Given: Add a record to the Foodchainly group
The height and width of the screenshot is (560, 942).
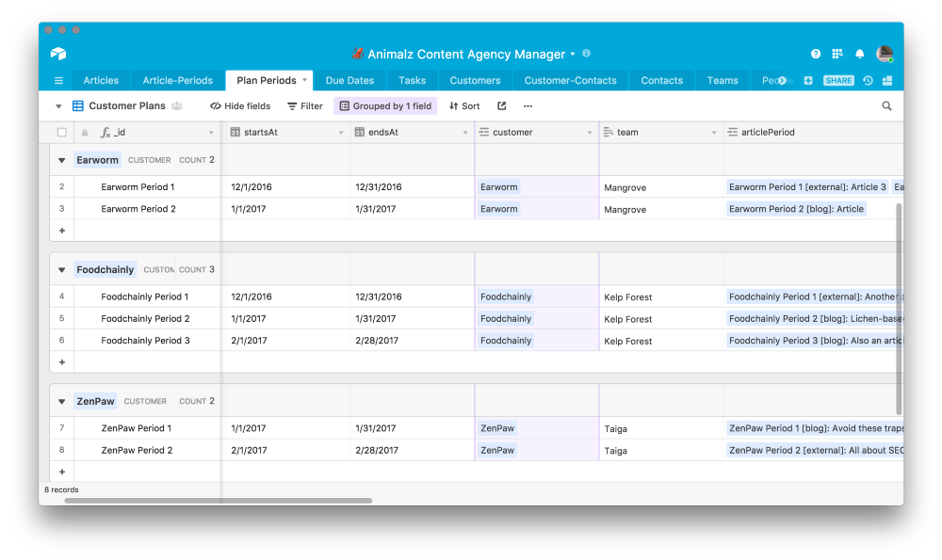Looking at the screenshot, I should (x=62, y=362).
